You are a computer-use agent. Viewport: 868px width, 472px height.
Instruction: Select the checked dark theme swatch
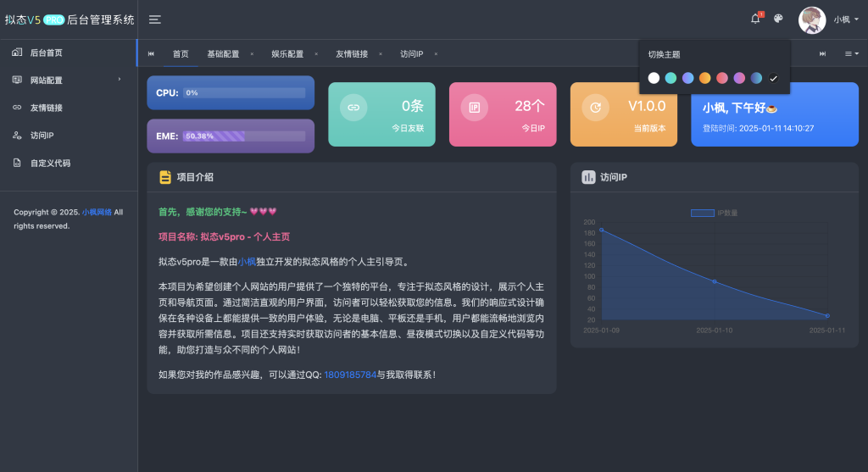(x=773, y=78)
